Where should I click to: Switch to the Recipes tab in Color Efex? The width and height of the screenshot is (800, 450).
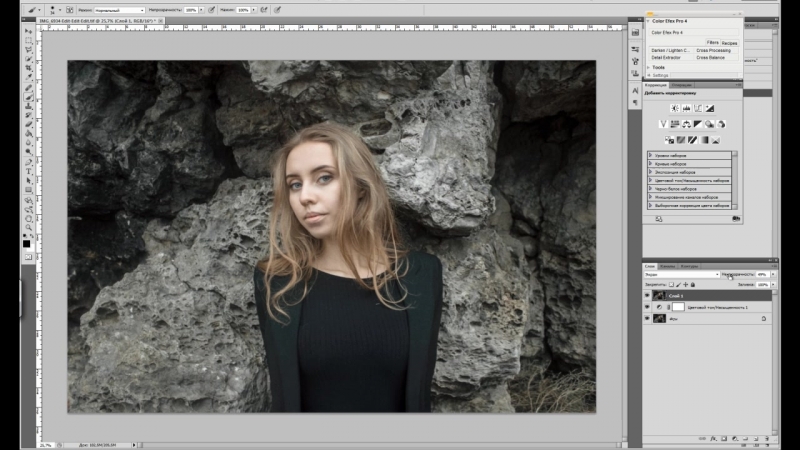click(x=730, y=44)
